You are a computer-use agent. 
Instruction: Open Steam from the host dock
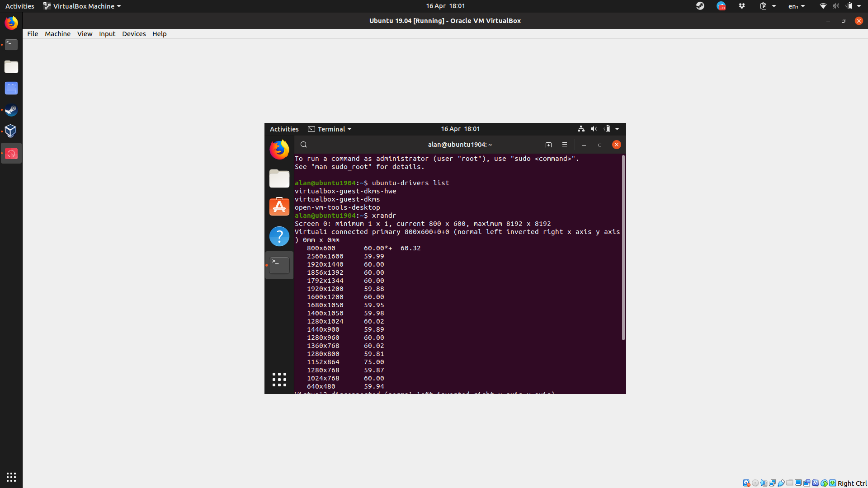tap(11, 110)
